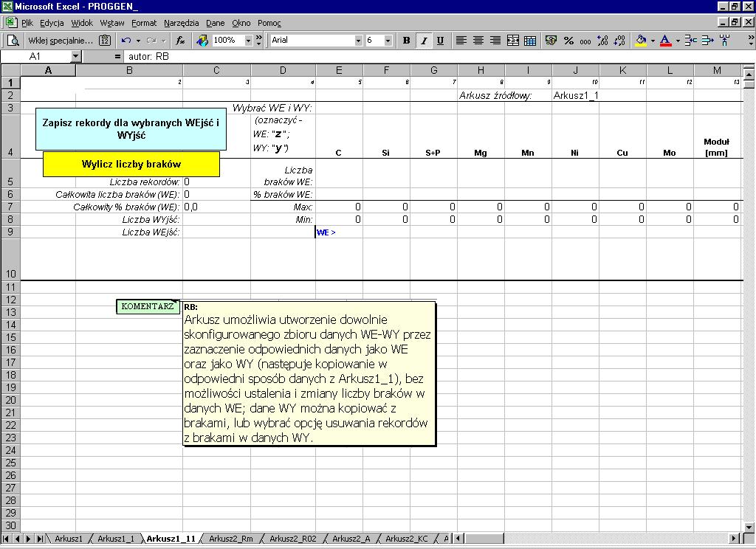Open the font size dropdown
The width and height of the screenshot is (756, 549).
[x=388, y=41]
